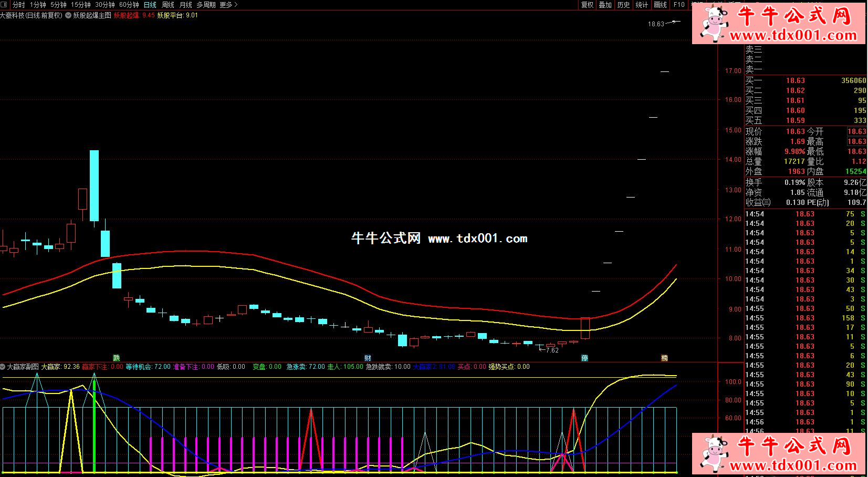Image resolution: width=868 pixels, height=477 pixels.
Task: Switch to 1分钟 period
Action: click(38, 5)
